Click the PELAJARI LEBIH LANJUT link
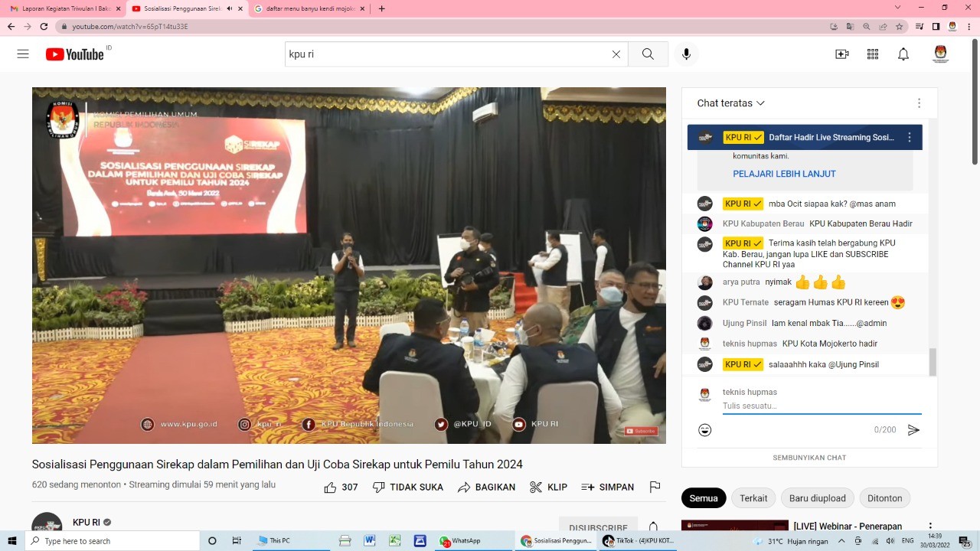Screen dimensions: 980x551 [784, 174]
